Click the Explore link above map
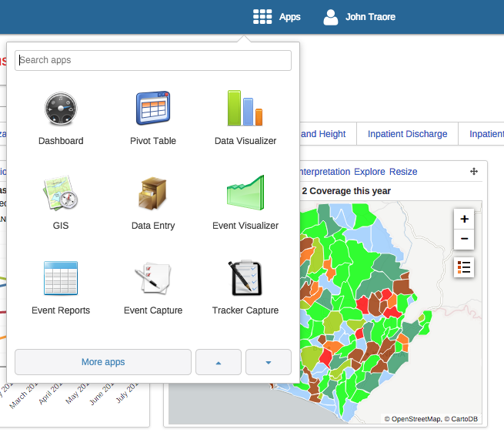The height and width of the screenshot is (436, 504). pyautogui.click(x=369, y=172)
